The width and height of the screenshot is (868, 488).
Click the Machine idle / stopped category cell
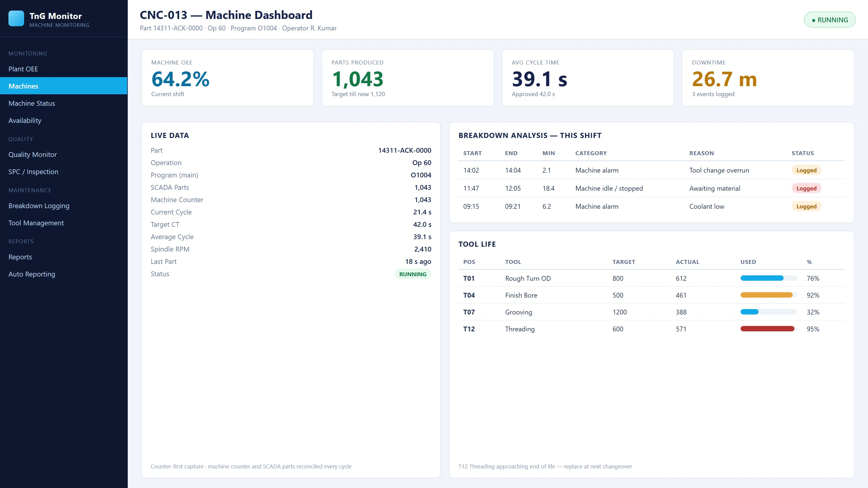click(x=609, y=188)
